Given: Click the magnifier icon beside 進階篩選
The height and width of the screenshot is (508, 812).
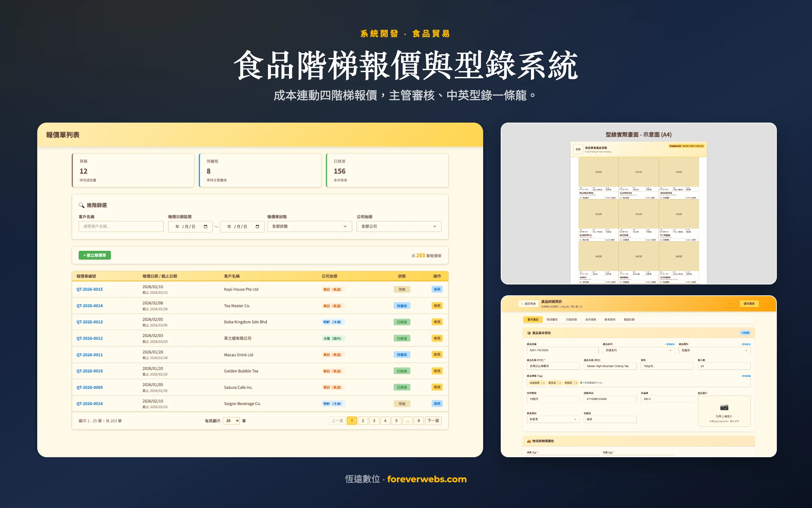Looking at the screenshot, I should 82,205.
